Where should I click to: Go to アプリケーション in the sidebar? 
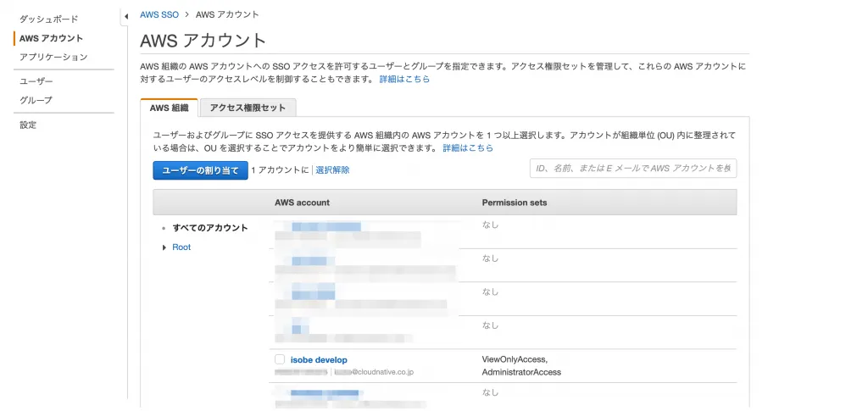(x=53, y=57)
